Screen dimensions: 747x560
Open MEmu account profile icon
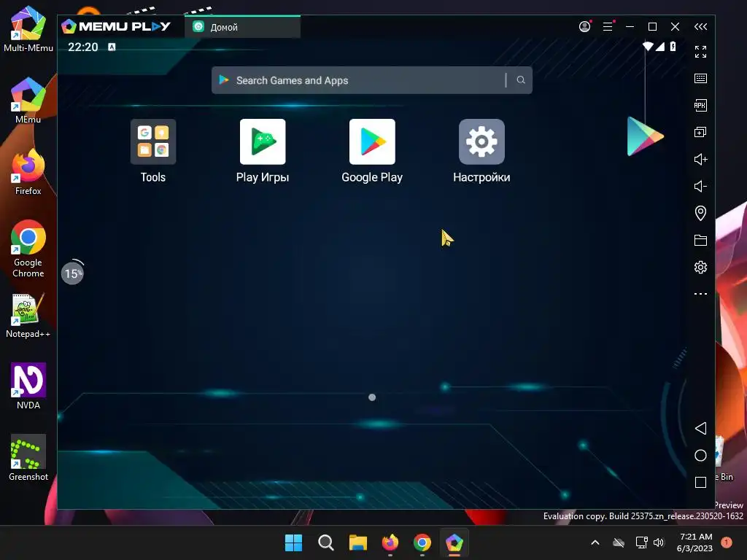584,27
